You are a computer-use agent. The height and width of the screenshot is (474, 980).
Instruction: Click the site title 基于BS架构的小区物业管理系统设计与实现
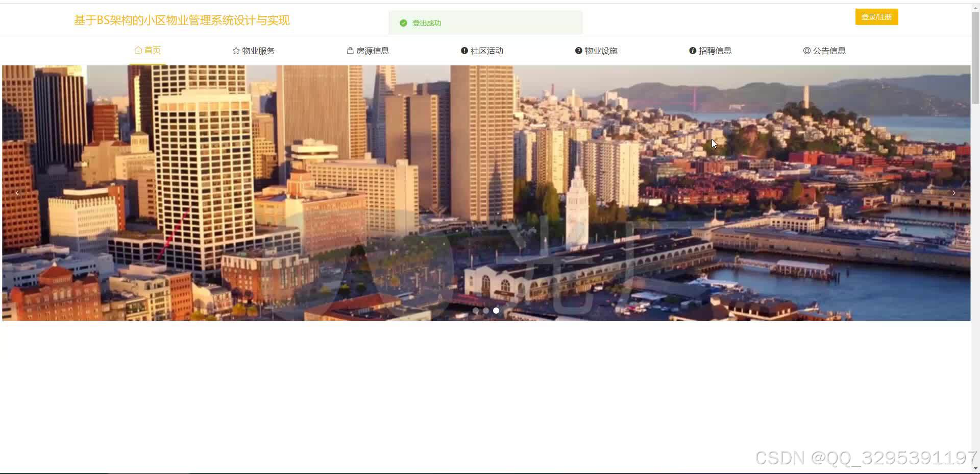coord(182,20)
